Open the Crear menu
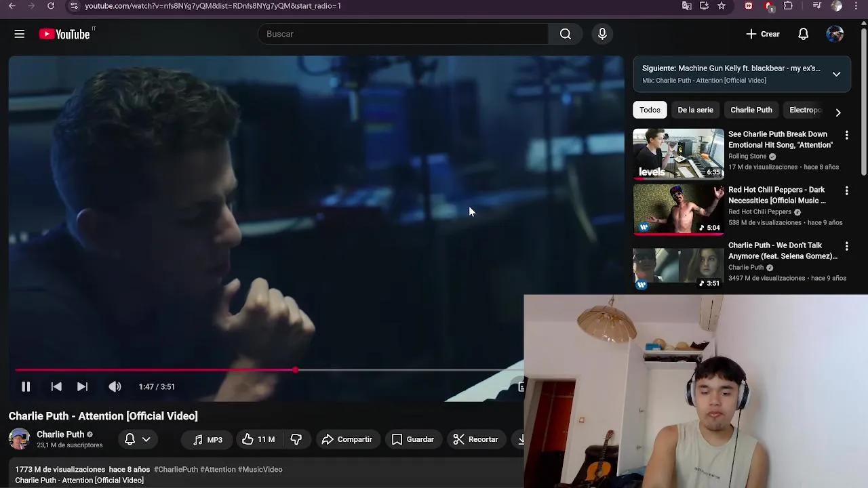868x488 pixels. [x=763, y=34]
